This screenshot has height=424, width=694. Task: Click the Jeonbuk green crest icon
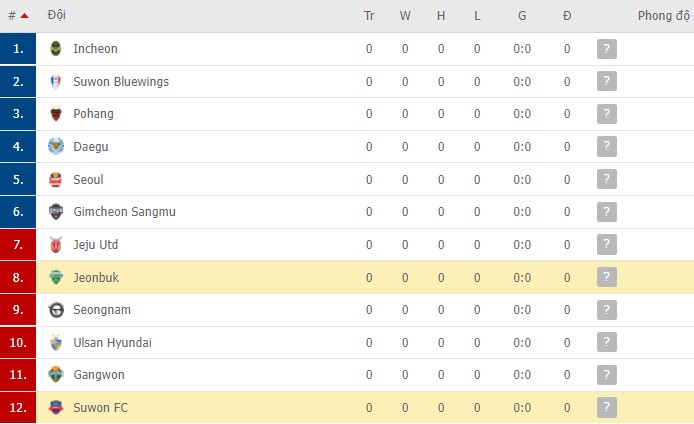(56, 277)
